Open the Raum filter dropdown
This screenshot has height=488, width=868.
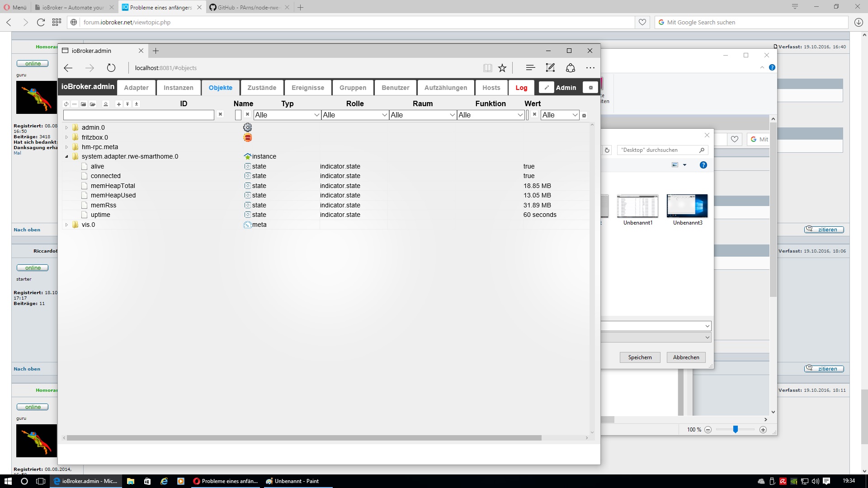pyautogui.click(x=423, y=115)
